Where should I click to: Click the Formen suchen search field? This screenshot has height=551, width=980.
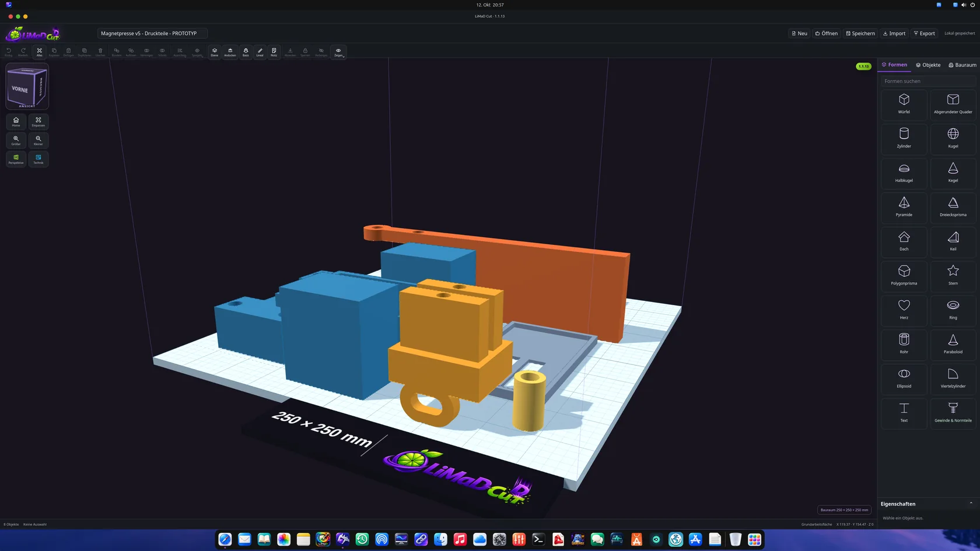928,81
